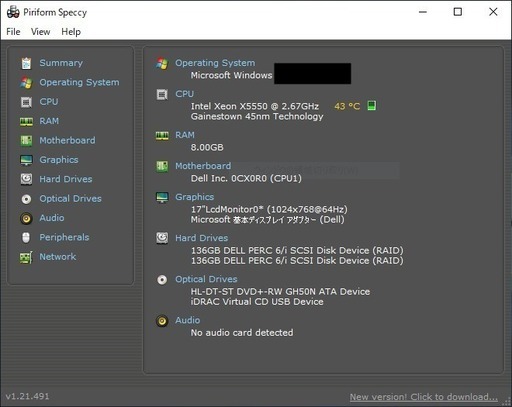Click the Gainestown 45nm Technology text

click(x=257, y=116)
